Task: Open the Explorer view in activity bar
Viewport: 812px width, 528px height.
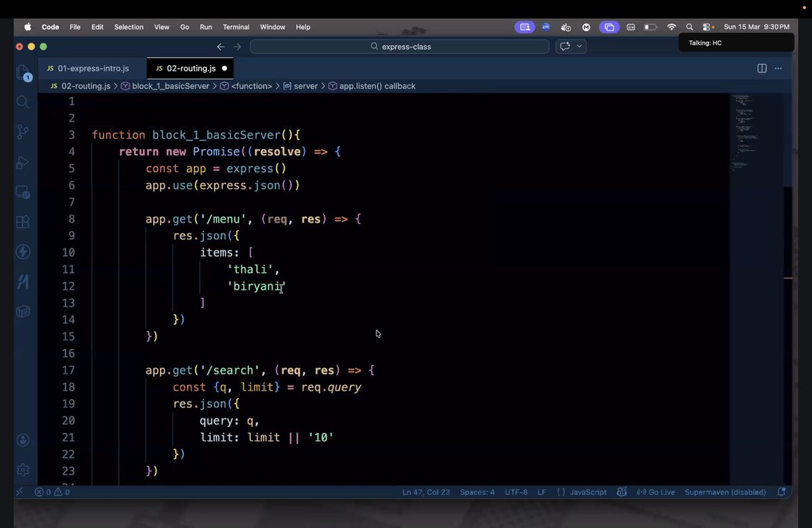Action: 23,72
